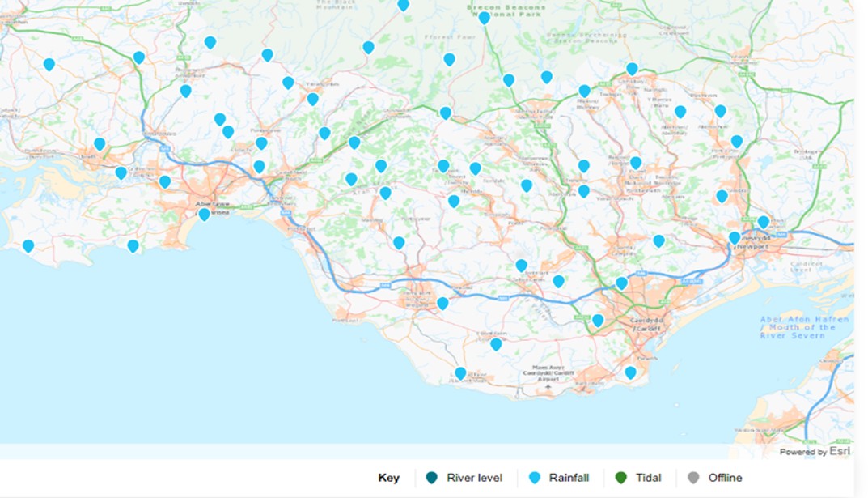Click the rainfall marker just north of Neath
The image size is (868, 498).
[x=259, y=166]
